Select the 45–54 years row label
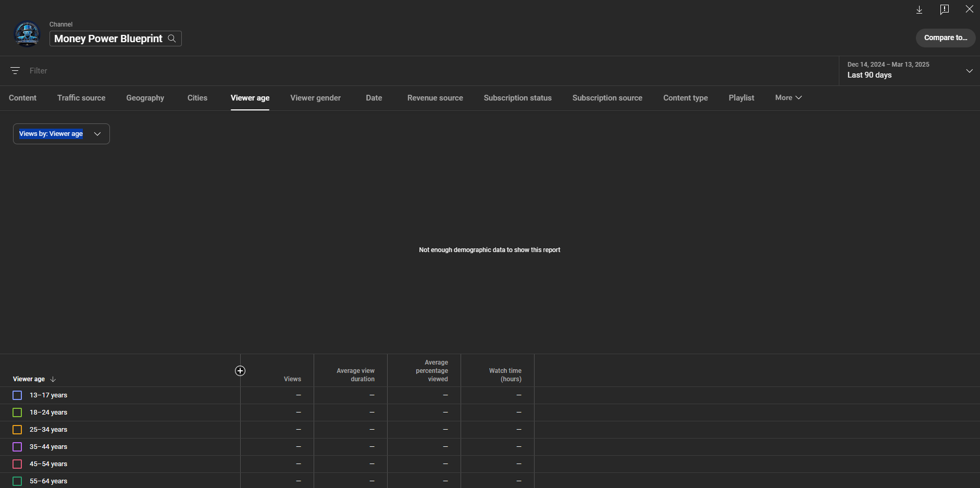The width and height of the screenshot is (980, 488). tap(48, 464)
